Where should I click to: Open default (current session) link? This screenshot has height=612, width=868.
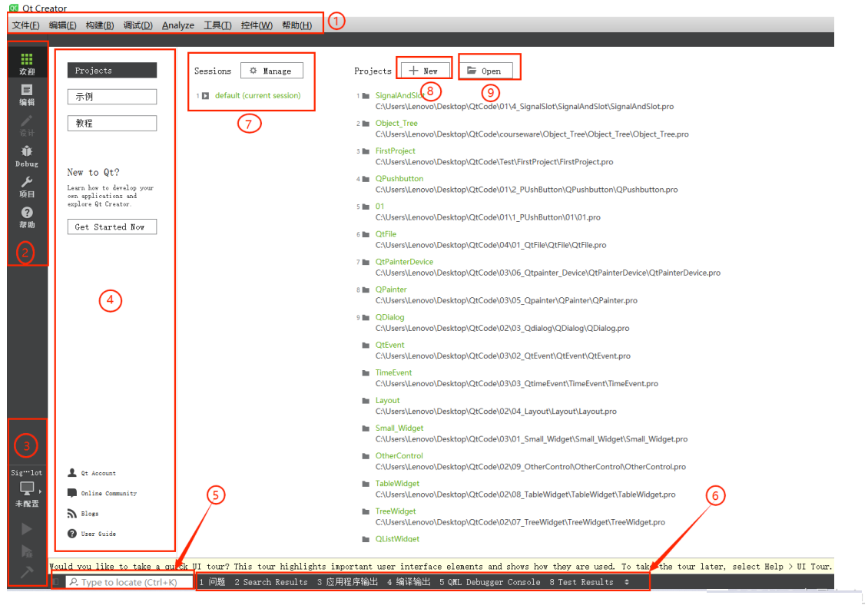tap(257, 96)
